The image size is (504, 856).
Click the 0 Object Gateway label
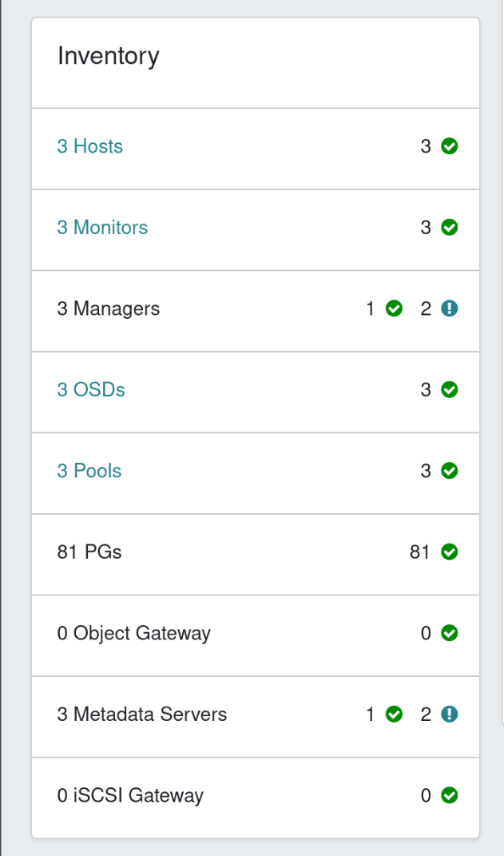coord(134,634)
